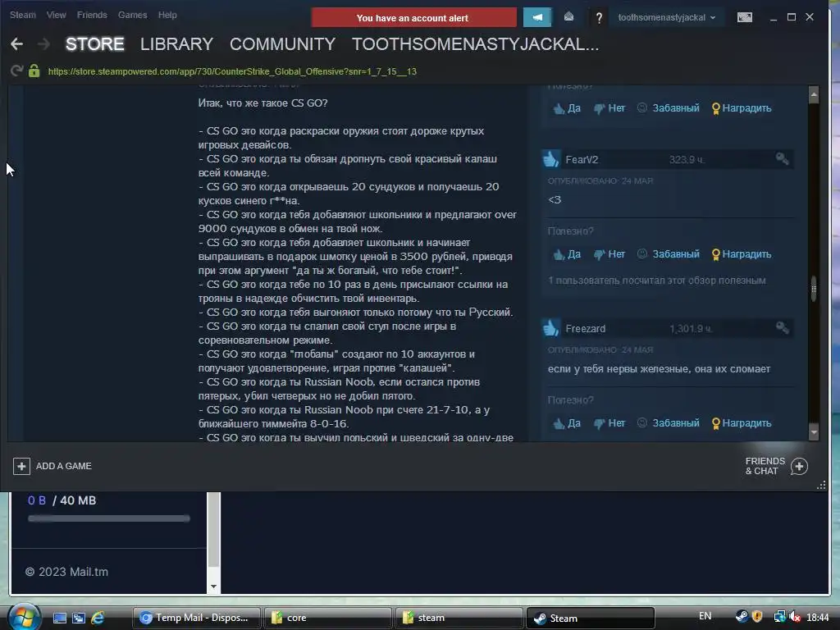Click down arrow of Temp Mail window scrollbar

(x=214, y=586)
